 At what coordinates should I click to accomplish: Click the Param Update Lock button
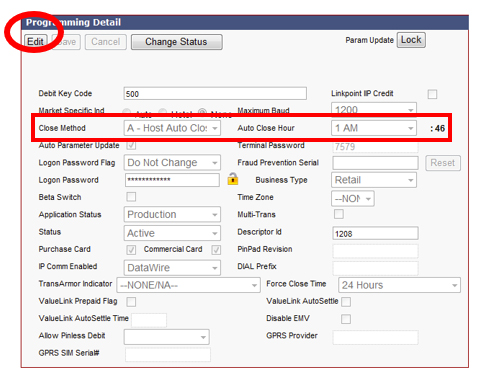pyautogui.click(x=411, y=40)
